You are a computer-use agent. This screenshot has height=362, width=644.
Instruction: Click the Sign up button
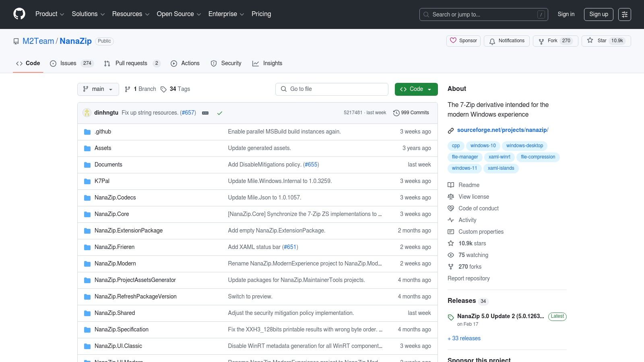point(599,14)
